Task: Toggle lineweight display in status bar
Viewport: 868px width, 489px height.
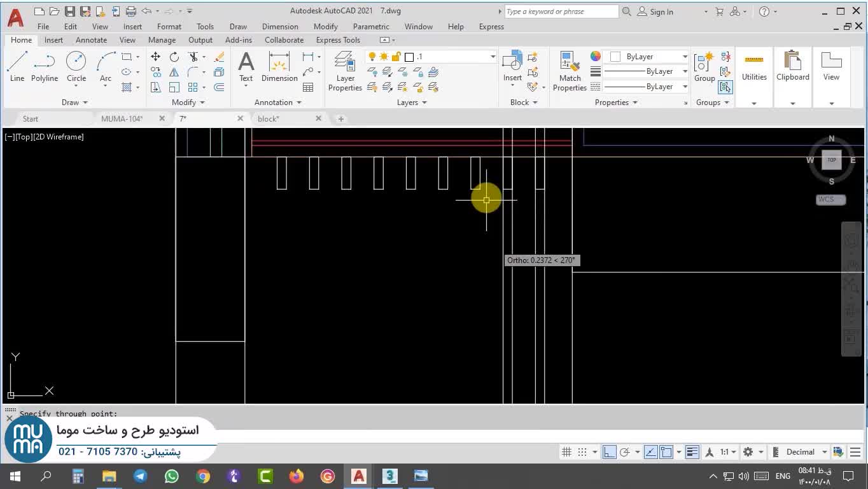Action: tap(692, 452)
